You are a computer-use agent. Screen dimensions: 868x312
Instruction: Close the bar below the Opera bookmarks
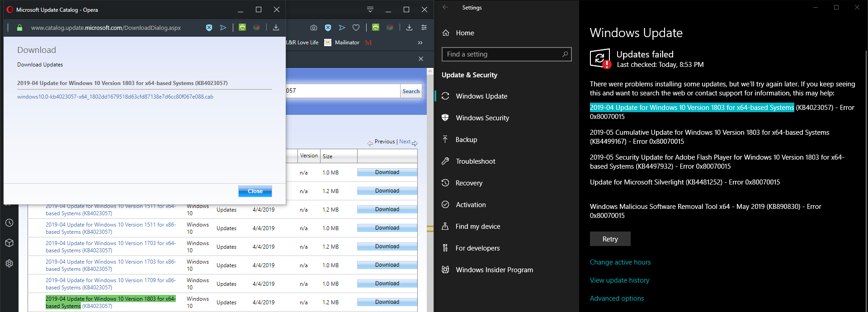(x=421, y=59)
